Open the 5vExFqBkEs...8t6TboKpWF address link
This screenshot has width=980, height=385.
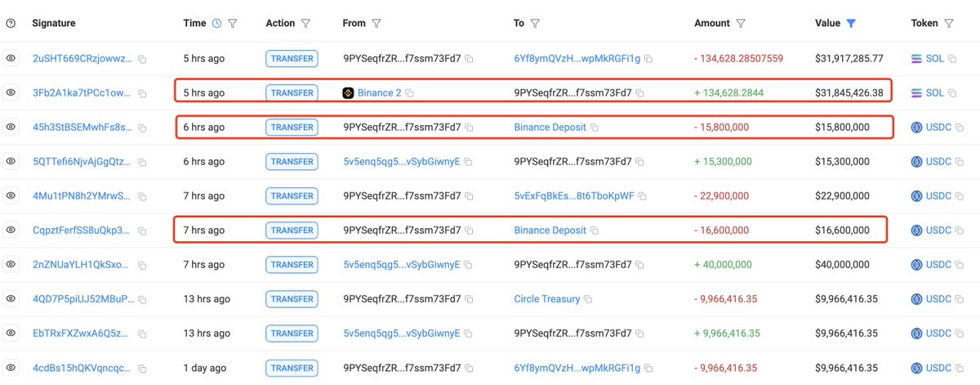coord(576,196)
